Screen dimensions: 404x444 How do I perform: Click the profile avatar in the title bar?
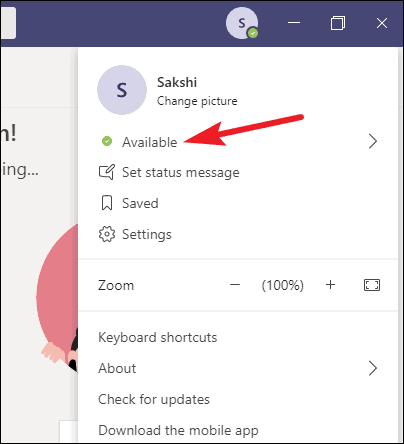(x=242, y=23)
